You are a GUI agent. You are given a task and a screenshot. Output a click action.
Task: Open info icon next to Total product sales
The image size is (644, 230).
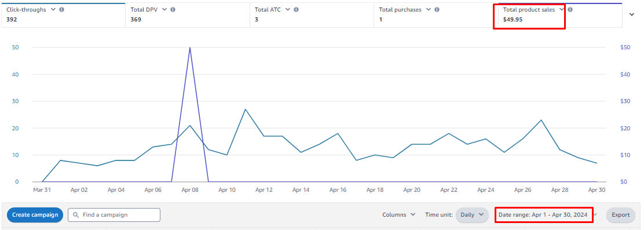coord(570,9)
